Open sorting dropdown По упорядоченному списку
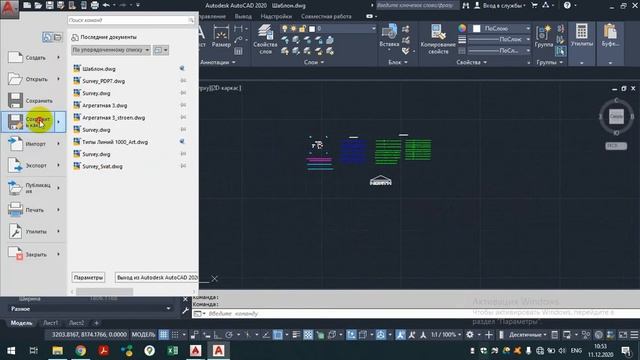The image size is (640, 360). (111, 50)
